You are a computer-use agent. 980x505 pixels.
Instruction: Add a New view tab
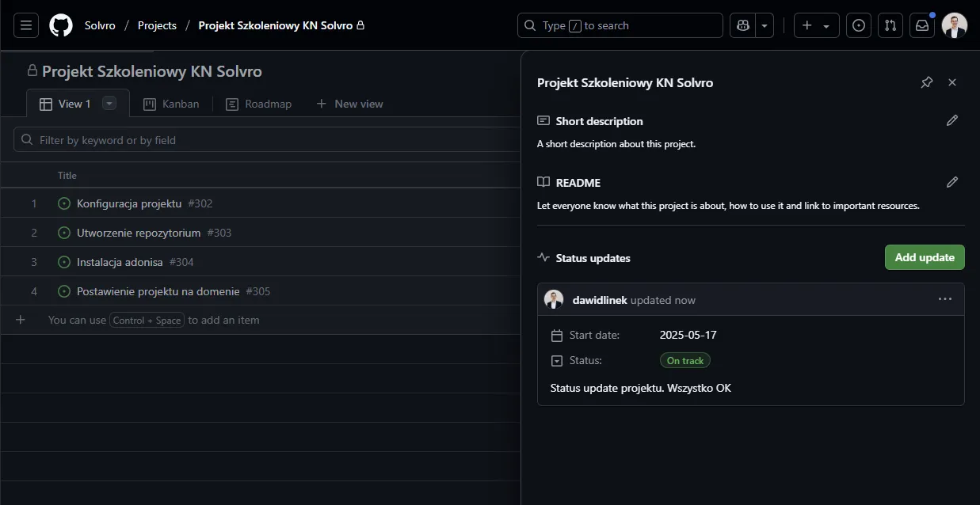click(349, 104)
